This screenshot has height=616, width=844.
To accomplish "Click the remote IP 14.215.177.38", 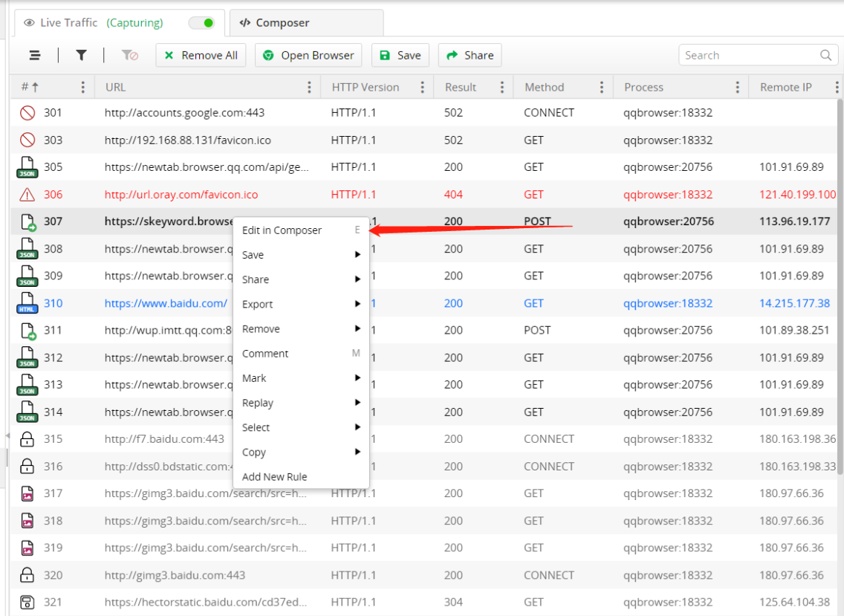I will (x=794, y=303).
